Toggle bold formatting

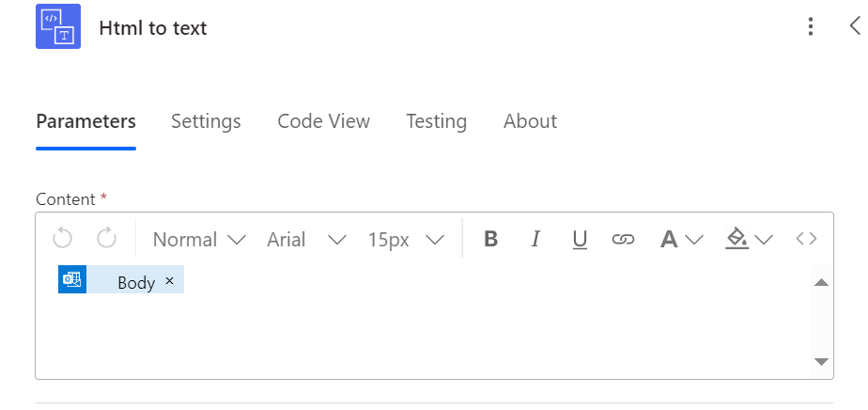pyautogui.click(x=490, y=239)
